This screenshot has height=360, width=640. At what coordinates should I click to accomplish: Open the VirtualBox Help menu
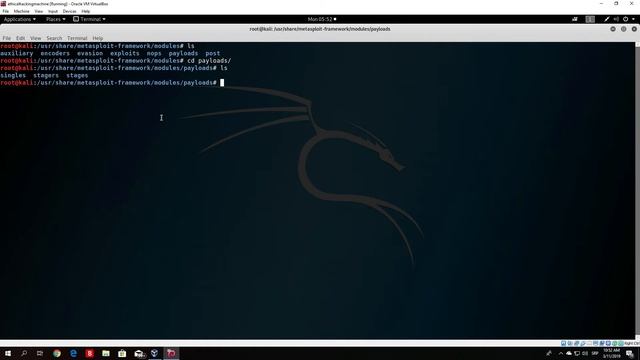pos(86,11)
